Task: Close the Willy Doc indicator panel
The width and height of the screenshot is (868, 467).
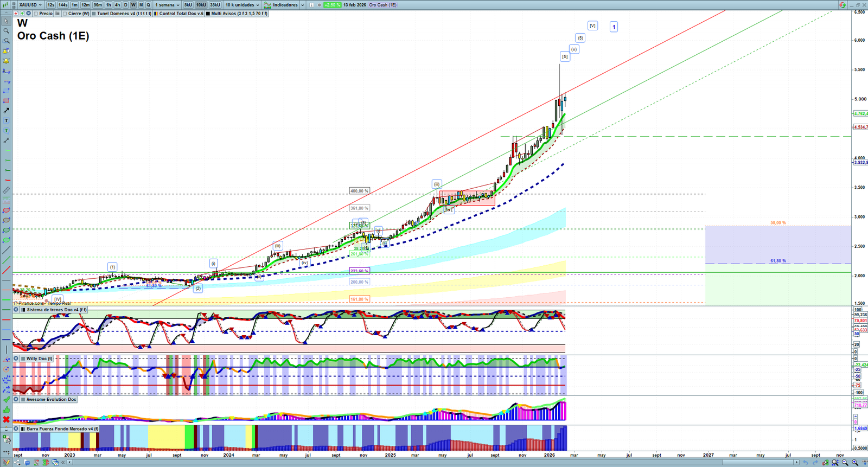Action: [16, 359]
